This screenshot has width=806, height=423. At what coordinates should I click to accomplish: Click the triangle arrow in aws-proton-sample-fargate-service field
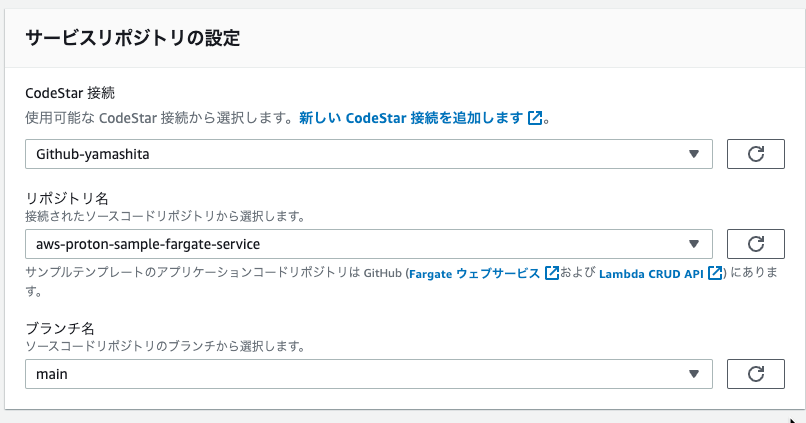pyautogui.click(x=693, y=244)
